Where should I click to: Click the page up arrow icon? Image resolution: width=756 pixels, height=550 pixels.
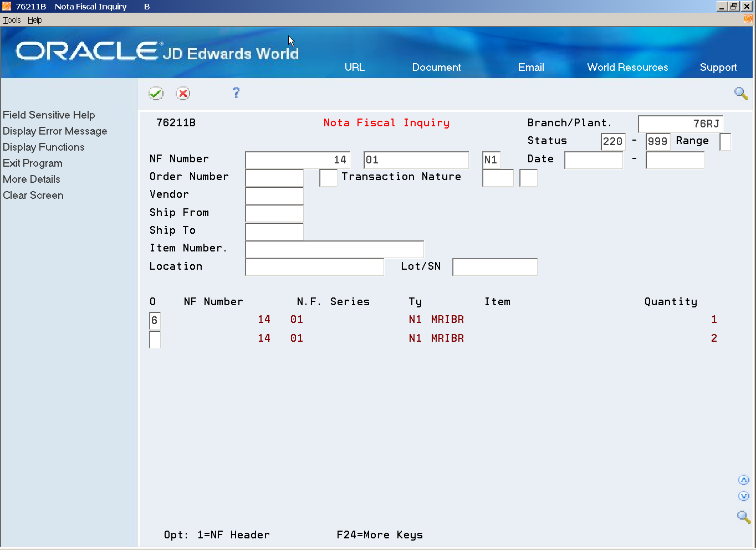[744, 480]
